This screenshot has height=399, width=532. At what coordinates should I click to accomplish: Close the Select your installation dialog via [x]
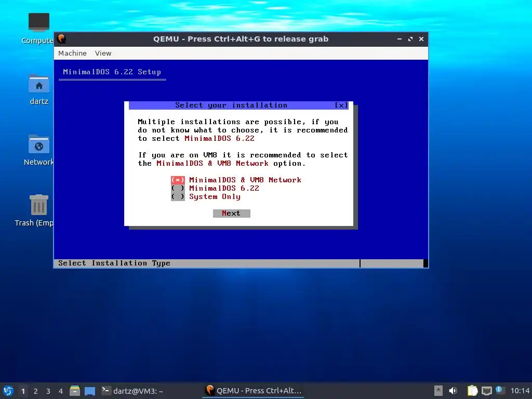pos(341,105)
